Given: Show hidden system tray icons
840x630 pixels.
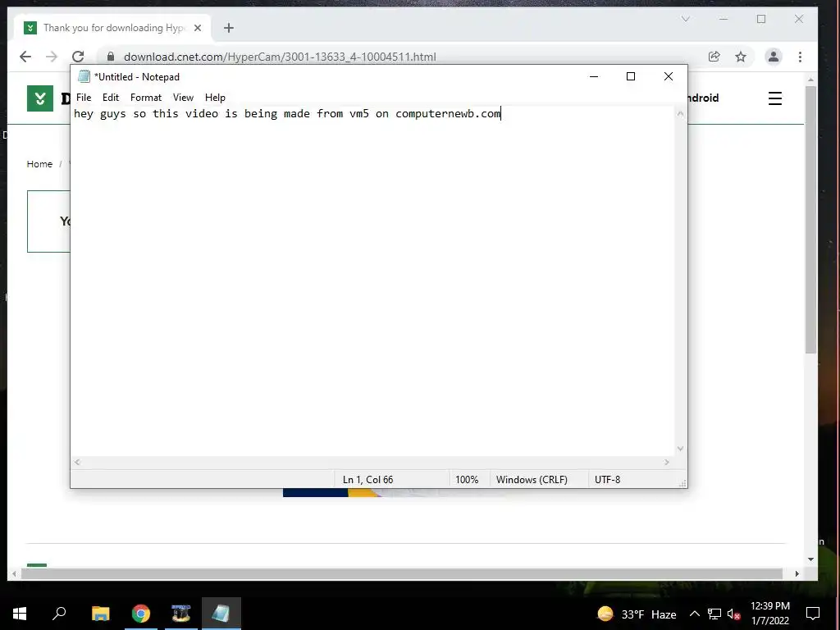Looking at the screenshot, I should tap(694, 614).
